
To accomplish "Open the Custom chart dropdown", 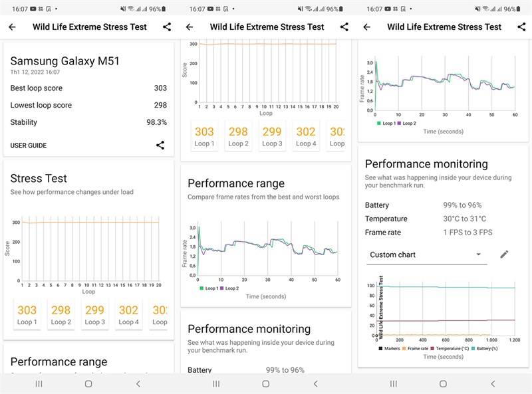I will coord(426,254).
